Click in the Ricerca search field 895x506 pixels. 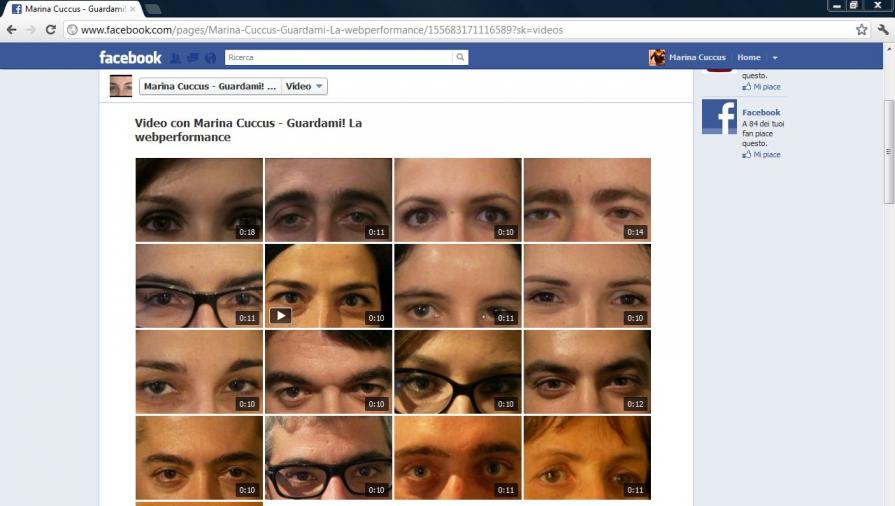338,58
